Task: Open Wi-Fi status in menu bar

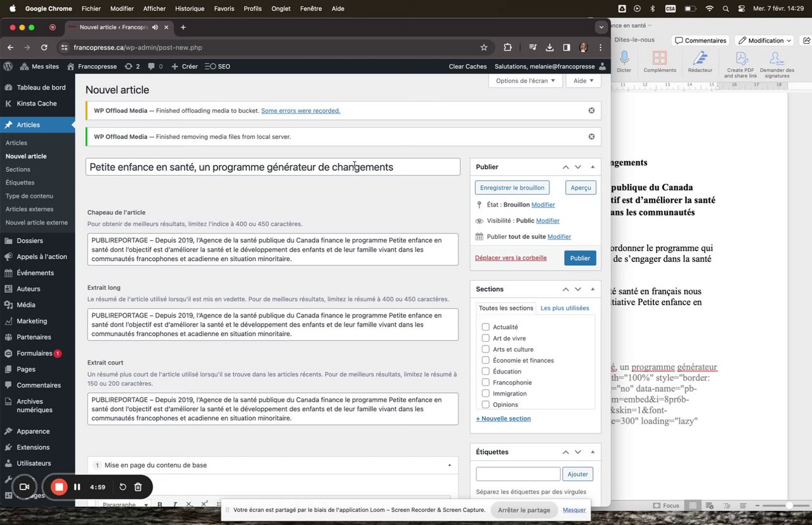Action: tap(709, 9)
